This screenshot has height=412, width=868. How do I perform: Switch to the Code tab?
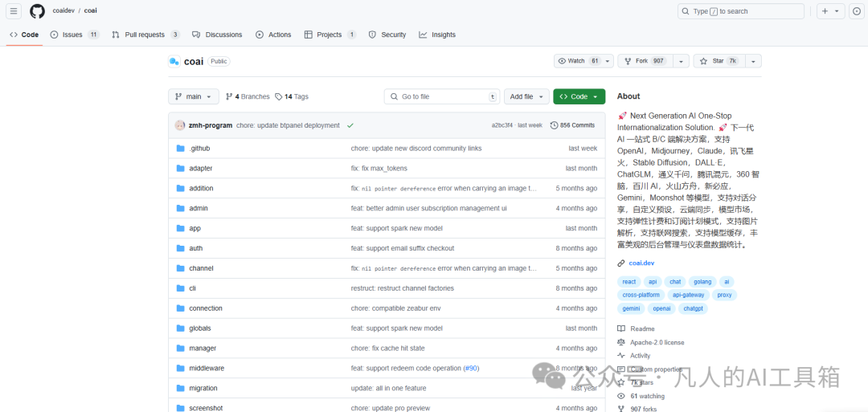[24, 35]
